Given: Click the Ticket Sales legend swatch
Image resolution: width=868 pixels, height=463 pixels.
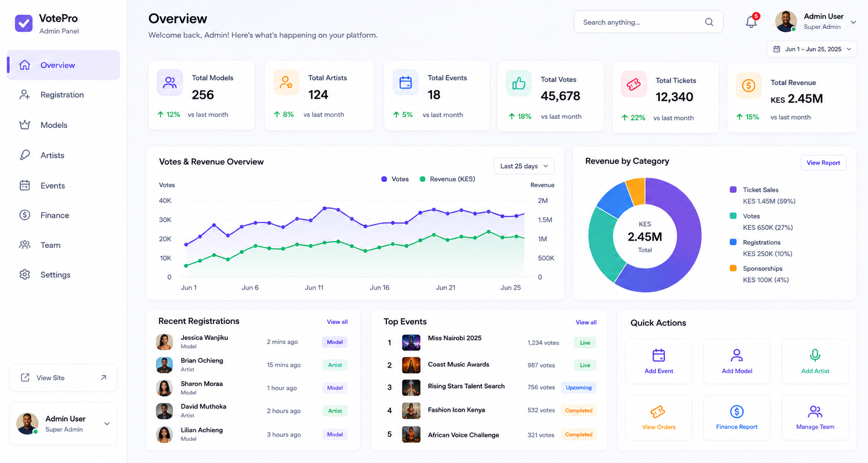Looking at the screenshot, I should (733, 190).
